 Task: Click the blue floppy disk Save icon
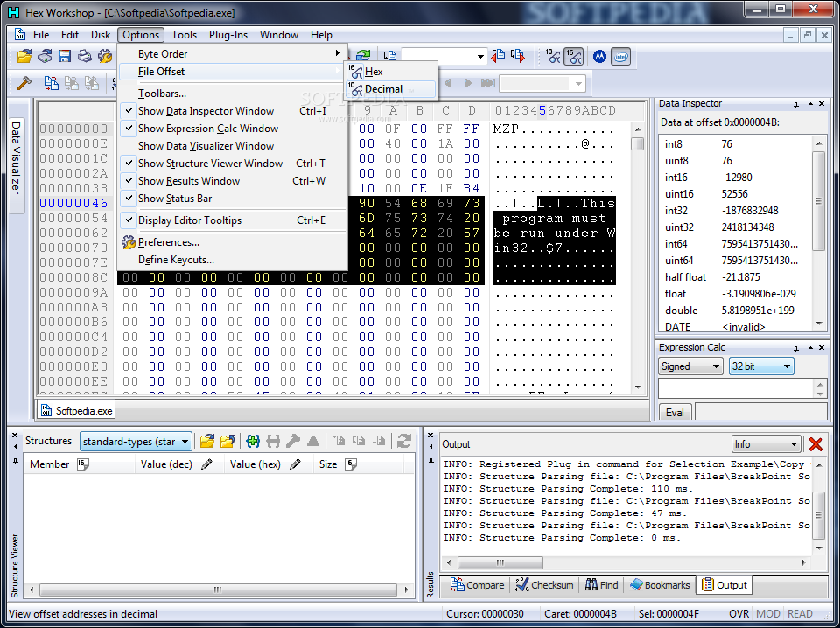[65, 56]
